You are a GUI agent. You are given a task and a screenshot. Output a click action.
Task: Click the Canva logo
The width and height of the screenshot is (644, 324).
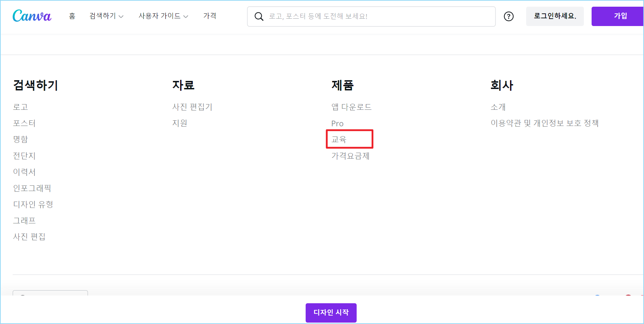click(x=32, y=16)
